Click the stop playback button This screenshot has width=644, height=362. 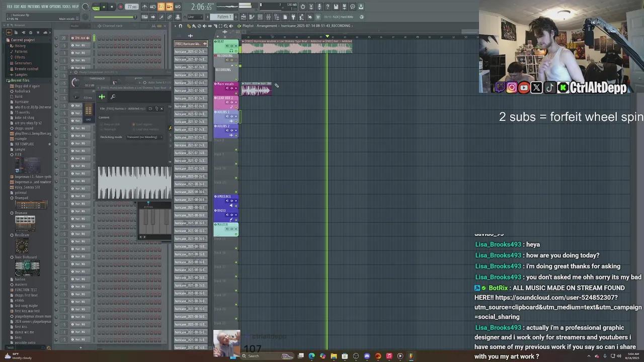click(112, 7)
